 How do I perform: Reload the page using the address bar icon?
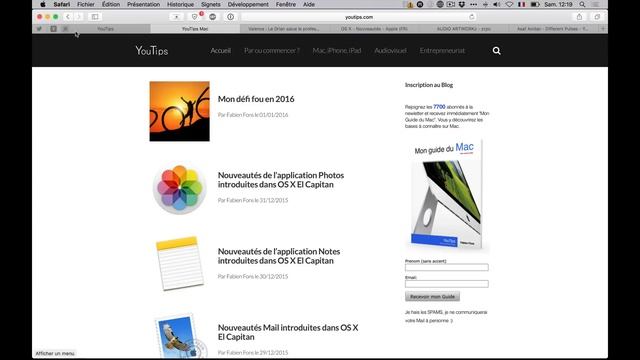tap(472, 17)
